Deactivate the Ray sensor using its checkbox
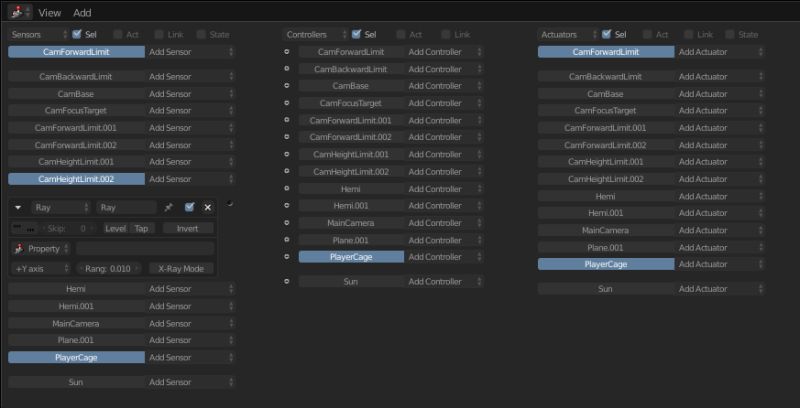The height and width of the screenshot is (408, 800). click(x=190, y=207)
